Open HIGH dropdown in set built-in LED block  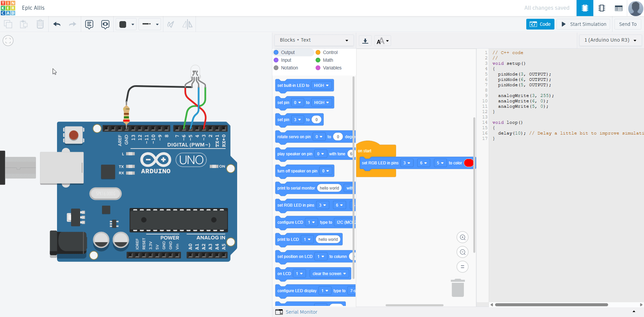pyautogui.click(x=321, y=86)
